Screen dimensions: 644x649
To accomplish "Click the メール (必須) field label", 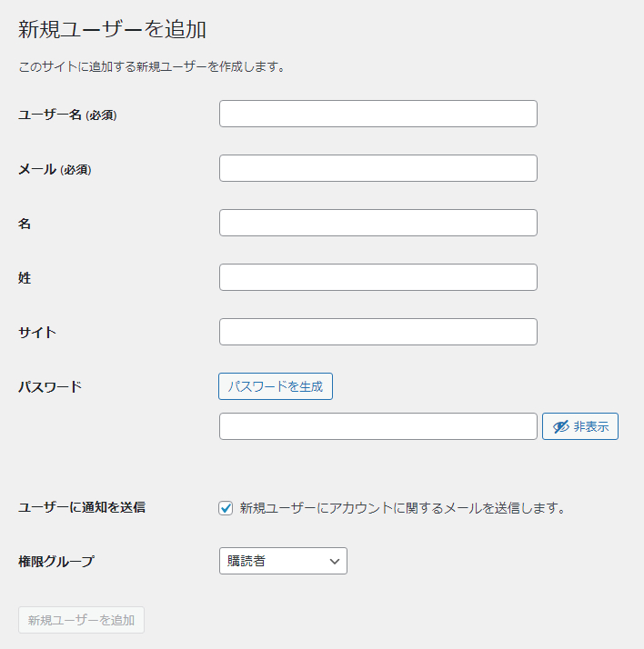I will pyautogui.click(x=55, y=169).
